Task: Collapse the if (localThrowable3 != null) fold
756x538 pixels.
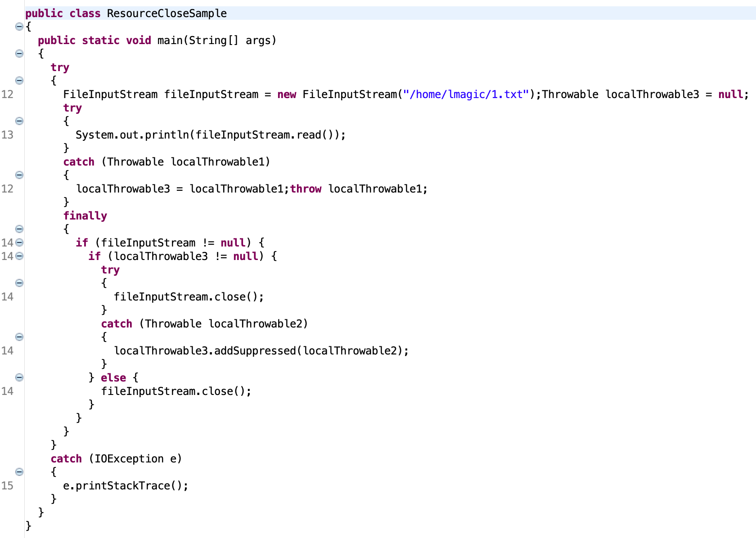Action: tap(19, 256)
